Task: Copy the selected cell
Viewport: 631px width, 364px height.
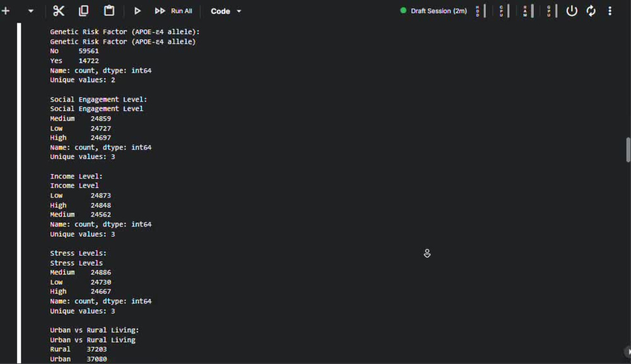Action: coord(83,11)
